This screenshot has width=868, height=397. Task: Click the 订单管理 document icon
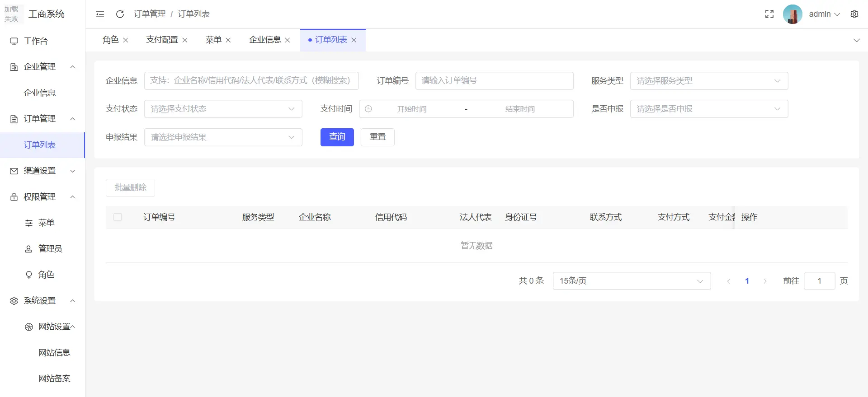click(x=14, y=119)
